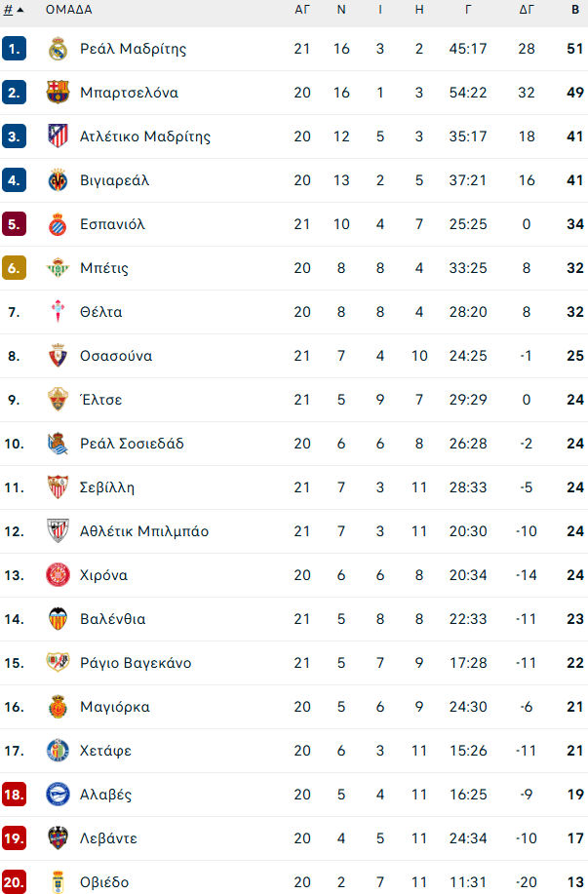Click the Valencia bat crest icon
588x894 pixels.
[58, 619]
